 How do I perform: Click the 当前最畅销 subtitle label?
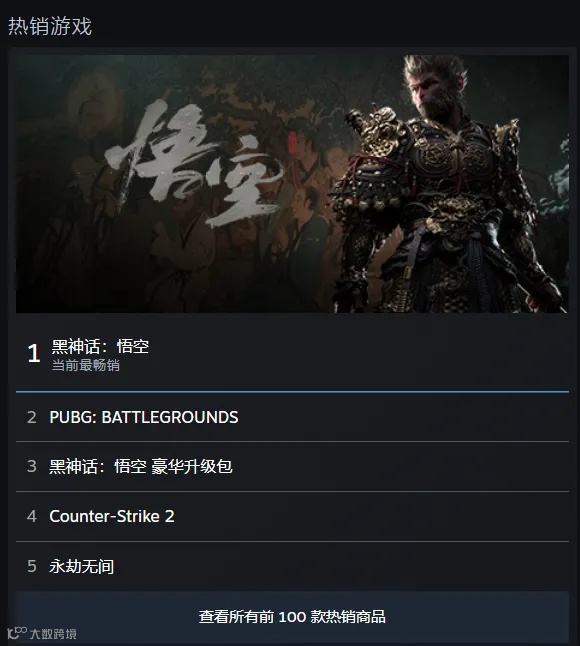point(86,365)
